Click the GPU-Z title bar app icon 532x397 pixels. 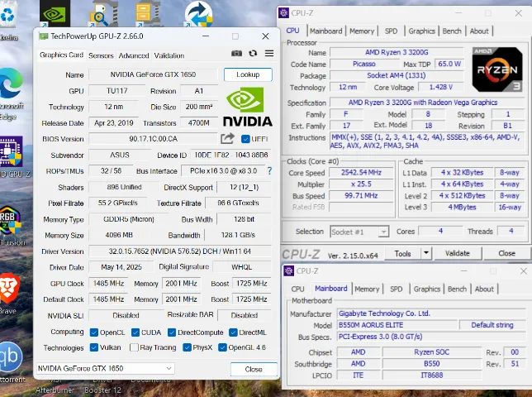coord(44,36)
